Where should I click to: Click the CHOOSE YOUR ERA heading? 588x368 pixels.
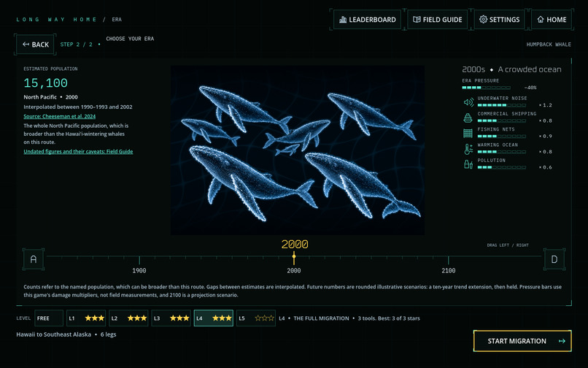pyautogui.click(x=130, y=39)
